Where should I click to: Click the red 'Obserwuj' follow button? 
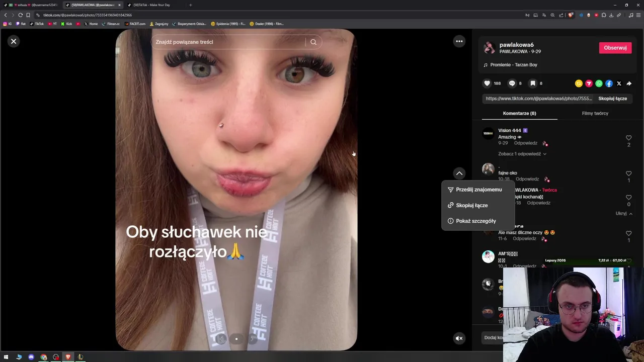click(615, 48)
